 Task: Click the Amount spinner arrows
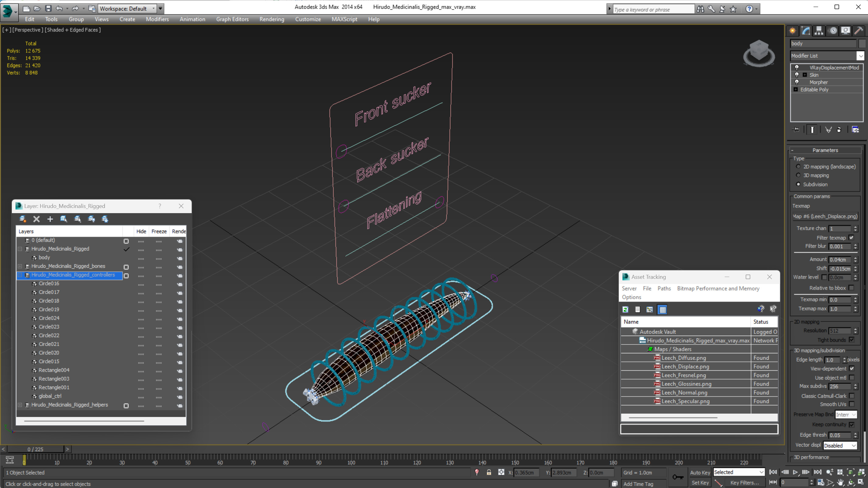click(x=855, y=259)
